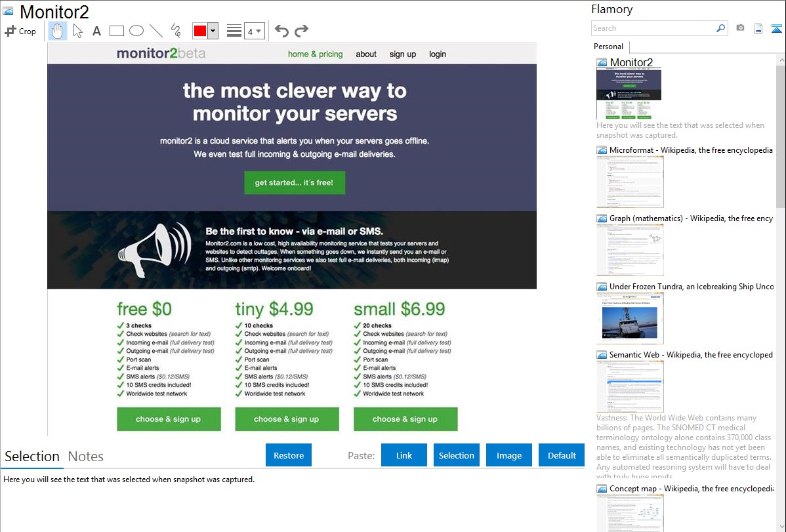Click the Semantic Web - Wikipedia title text
Screen dimensions: 786x532
coord(691,354)
